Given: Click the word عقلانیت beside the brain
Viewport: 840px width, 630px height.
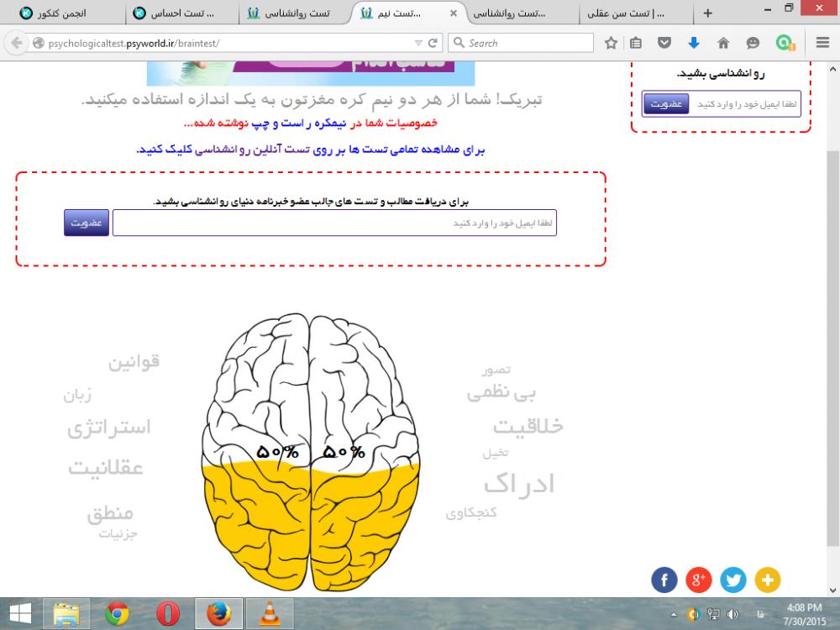Looking at the screenshot, I should (106, 468).
